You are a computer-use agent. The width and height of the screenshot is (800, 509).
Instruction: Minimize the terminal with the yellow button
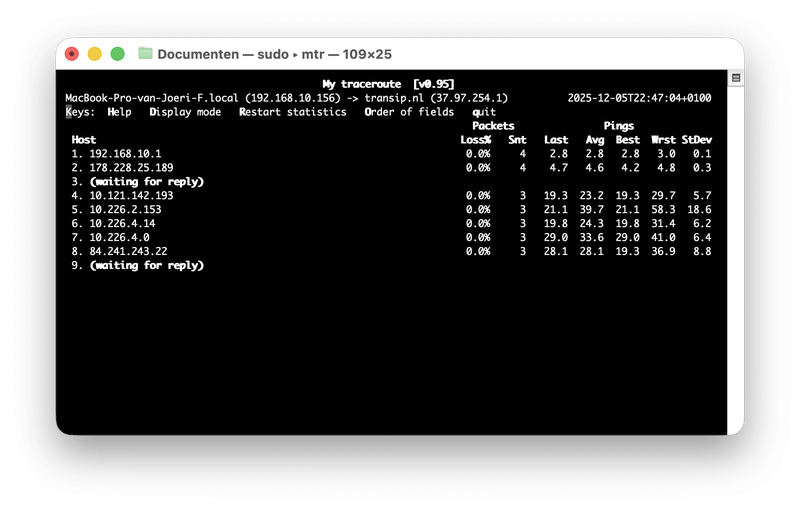(95, 54)
